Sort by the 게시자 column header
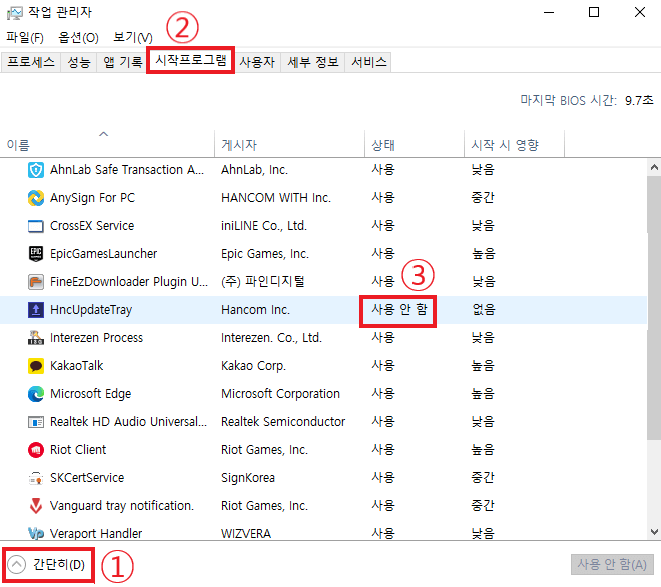Viewport: 661px width, 587px height. (289, 143)
